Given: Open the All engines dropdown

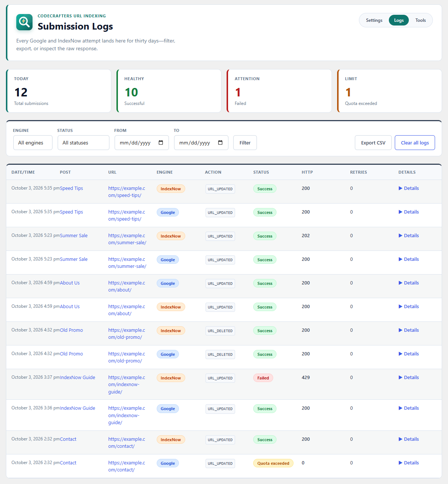Looking at the screenshot, I should point(33,143).
